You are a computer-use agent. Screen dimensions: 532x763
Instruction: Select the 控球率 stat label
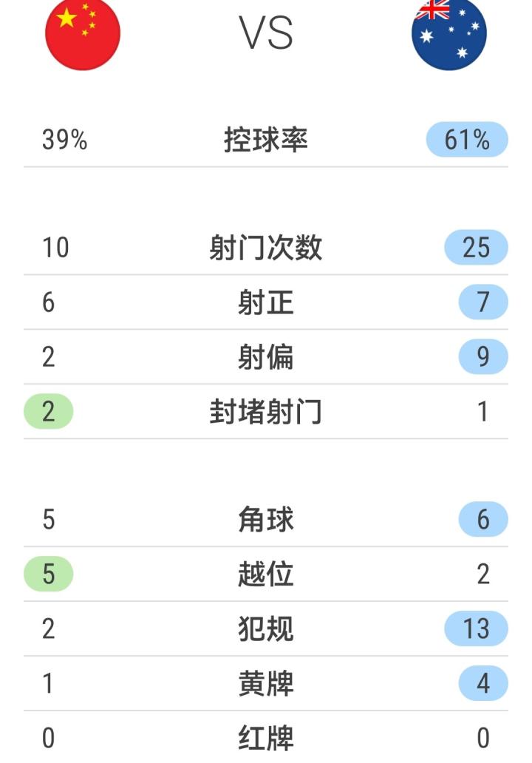pos(266,140)
